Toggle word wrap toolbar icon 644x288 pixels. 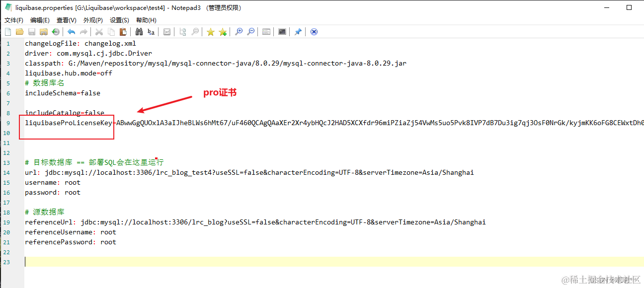[167, 32]
